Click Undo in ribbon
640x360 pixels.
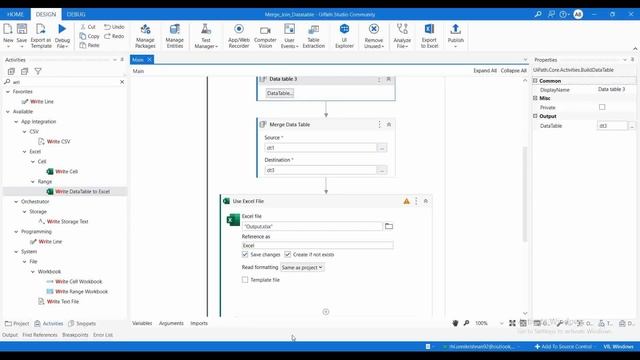(114, 27)
